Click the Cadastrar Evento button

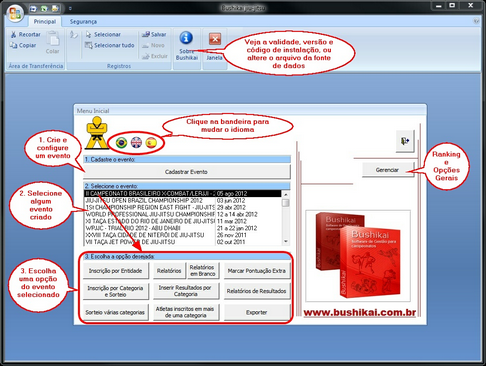[187, 172]
